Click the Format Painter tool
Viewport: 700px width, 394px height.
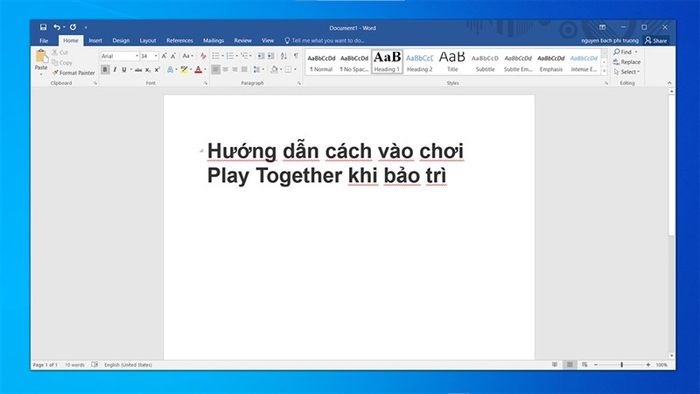pyautogui.click(x=74, y=72)
